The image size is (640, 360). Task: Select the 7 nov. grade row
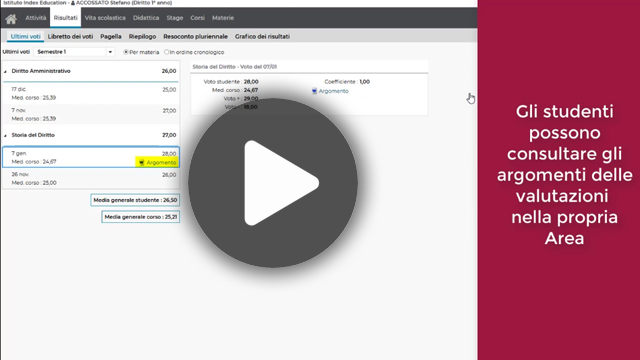coord(91,114)
